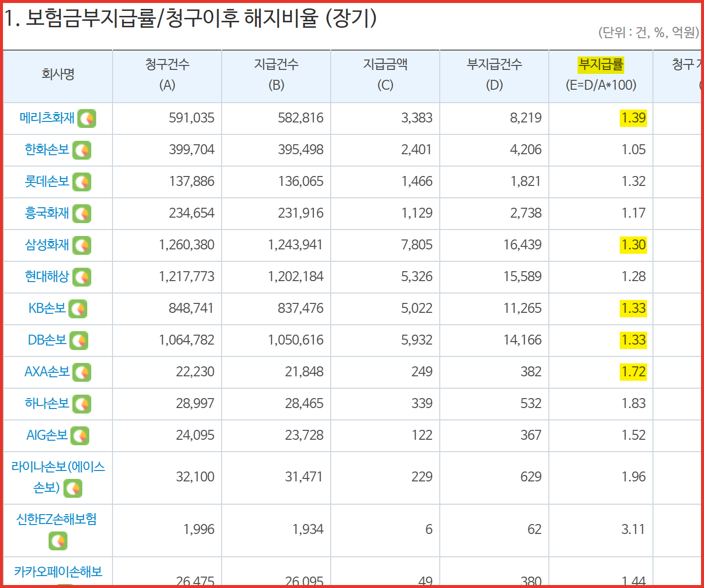This screenshot has height=588, width=704.
Task: Select KB손보's paid amount 5,022
Action: [417, 308]
